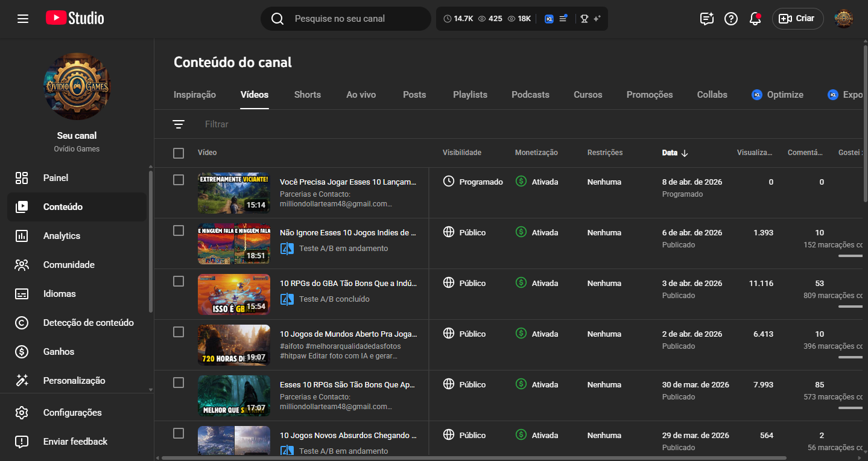868x461 pixels.
Task: Toggle the select-all videos checkbox
Action: (x=179, y=153)
